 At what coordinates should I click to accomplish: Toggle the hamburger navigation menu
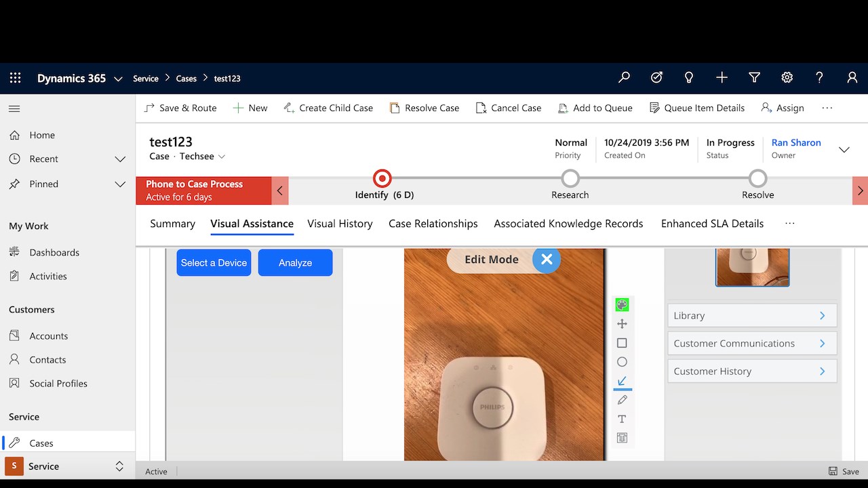click(x=14, y=108)
